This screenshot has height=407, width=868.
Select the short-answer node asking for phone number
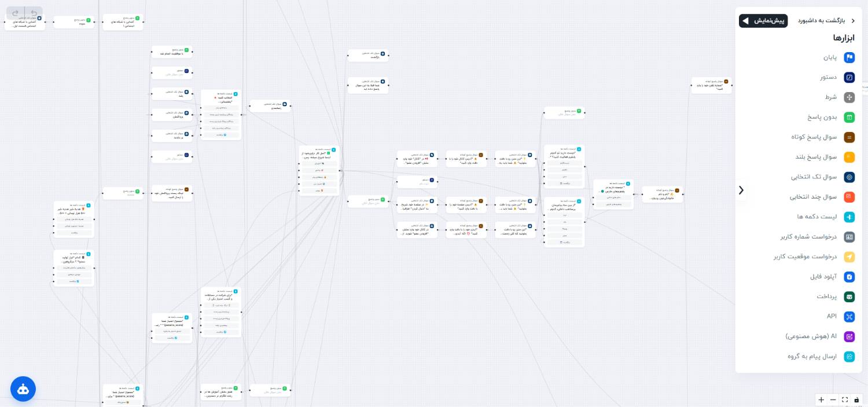coord(712,85)
